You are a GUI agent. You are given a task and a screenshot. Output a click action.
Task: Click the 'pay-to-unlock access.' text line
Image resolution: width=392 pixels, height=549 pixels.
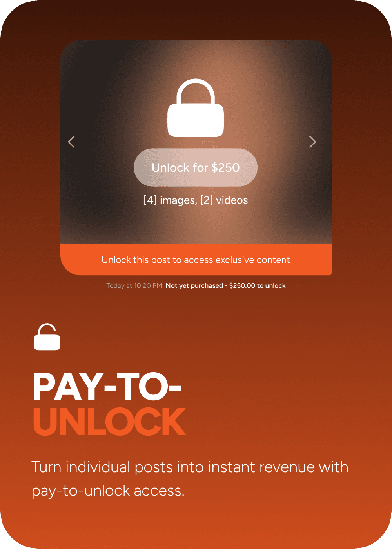pos(108,491)
